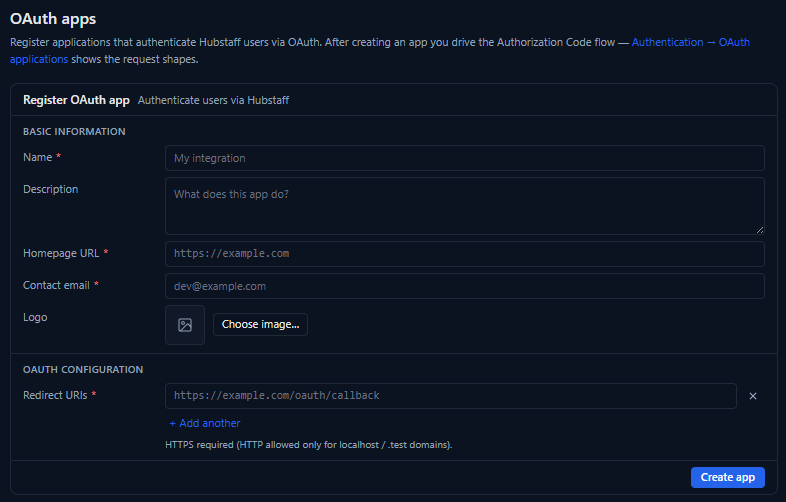Click the OAUTH CONFIGURATION section label

pos(83,370)
